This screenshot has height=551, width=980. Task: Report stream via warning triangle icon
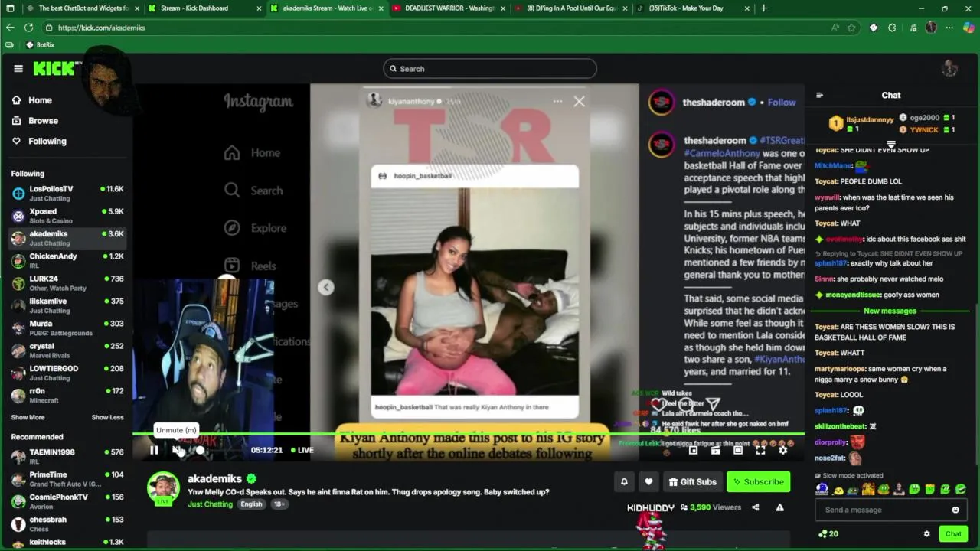point(779,507)
